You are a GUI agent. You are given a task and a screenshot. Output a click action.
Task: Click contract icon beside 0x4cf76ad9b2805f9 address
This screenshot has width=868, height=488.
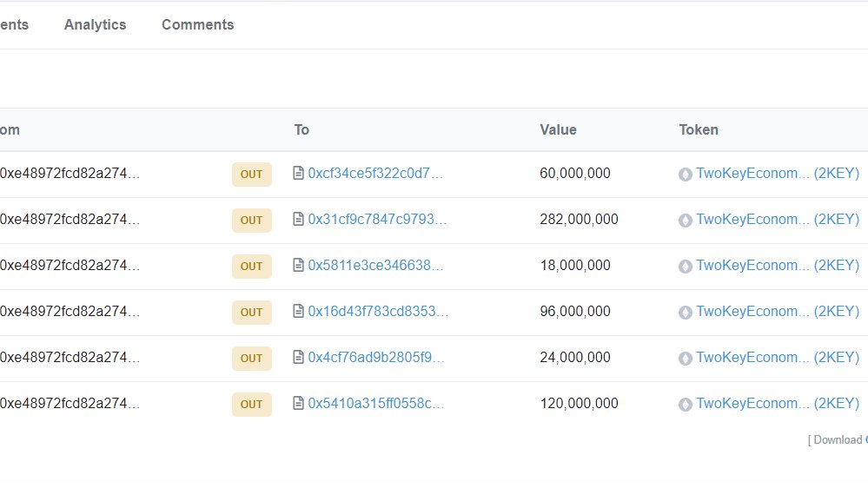[298, 357]
